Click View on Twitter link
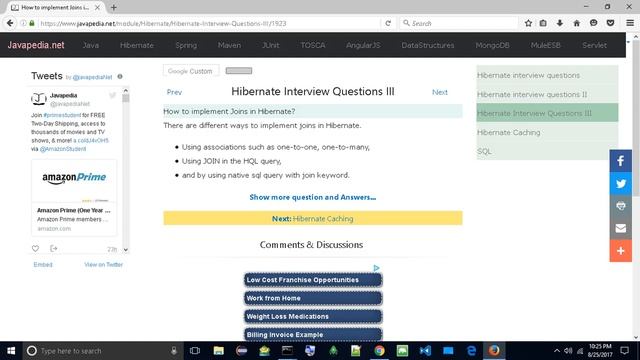Image resolution: width=640 pixels, height=360 pixels. 103,264
